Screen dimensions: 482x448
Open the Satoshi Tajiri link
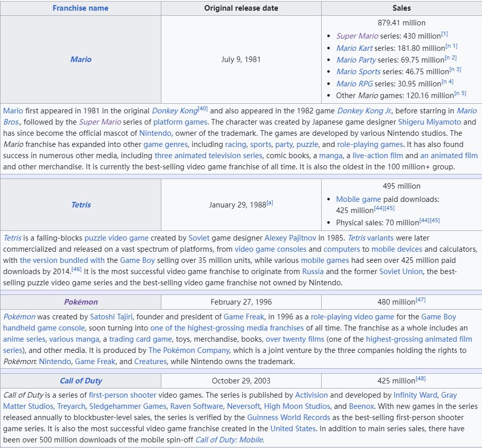pos(111,317)
